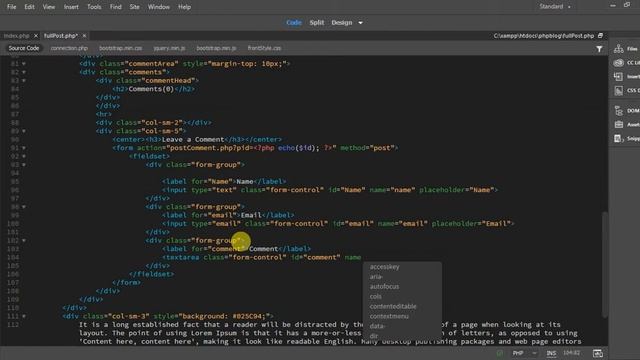Open connection.php related file
Image resolution: width=640 pixels, height=360 pixels.
[x=69, y=48]
